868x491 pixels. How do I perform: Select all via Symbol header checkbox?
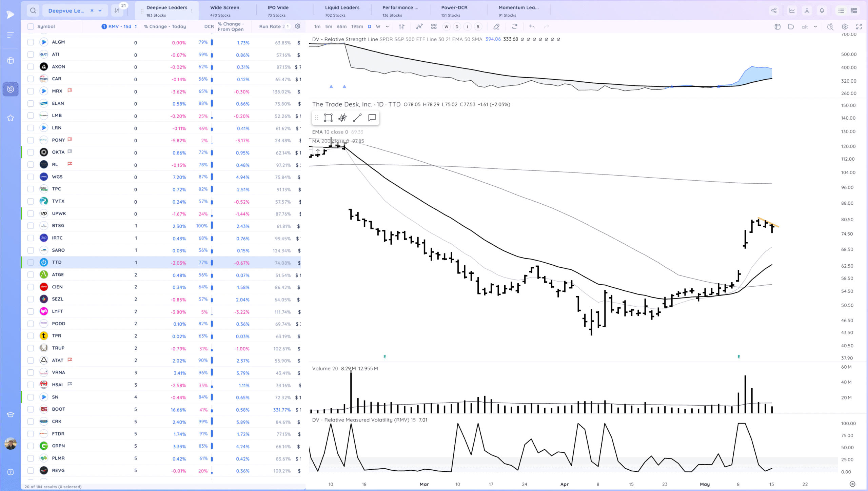pyautogui.click(x=31, y=26)
